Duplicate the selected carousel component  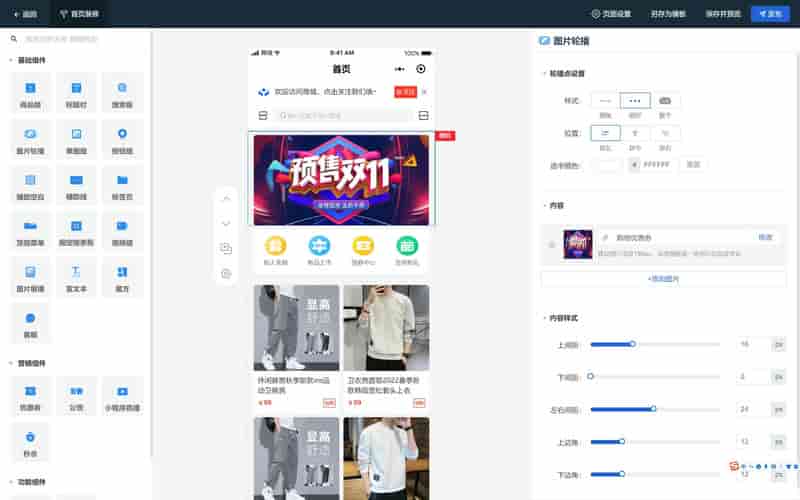tap(226, 248)
